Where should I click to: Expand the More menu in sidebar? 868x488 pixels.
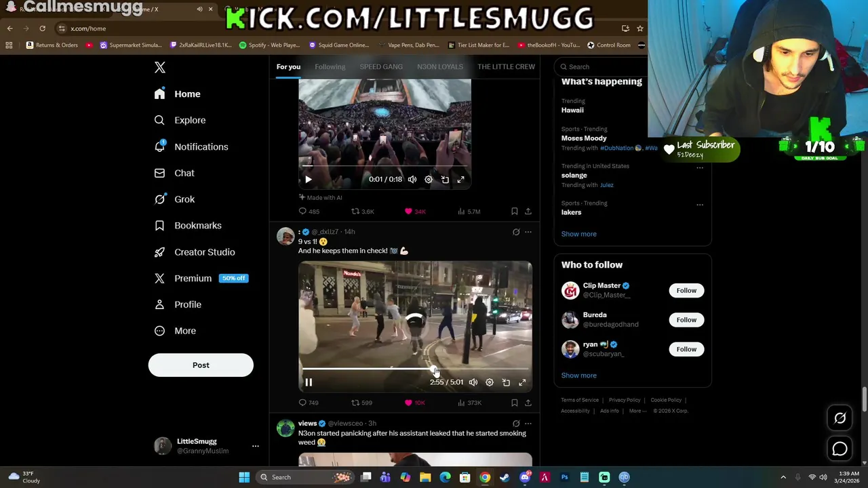pos(175,331)
